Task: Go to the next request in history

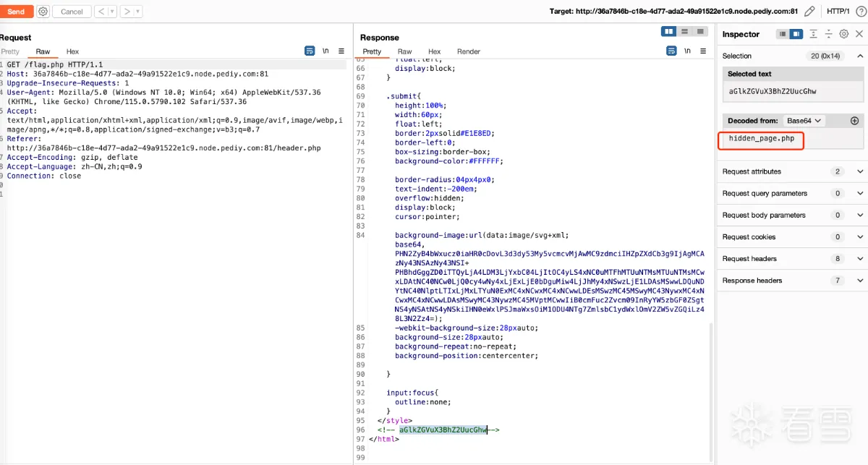Action: (x=127, y=12)
